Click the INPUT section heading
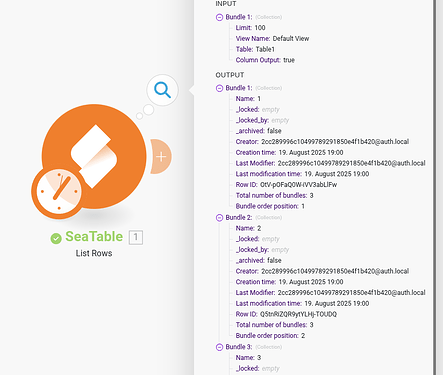 point(226,4)
